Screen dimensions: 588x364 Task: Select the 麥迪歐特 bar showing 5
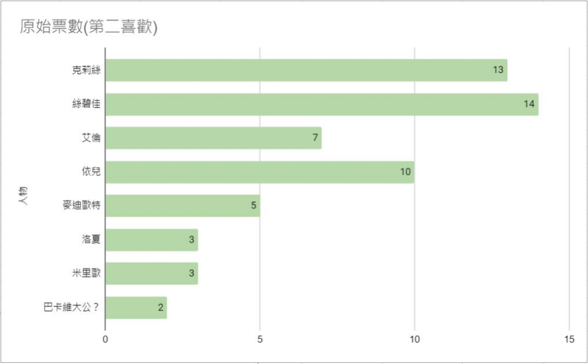pyautogui.click(x=183, y=206)
